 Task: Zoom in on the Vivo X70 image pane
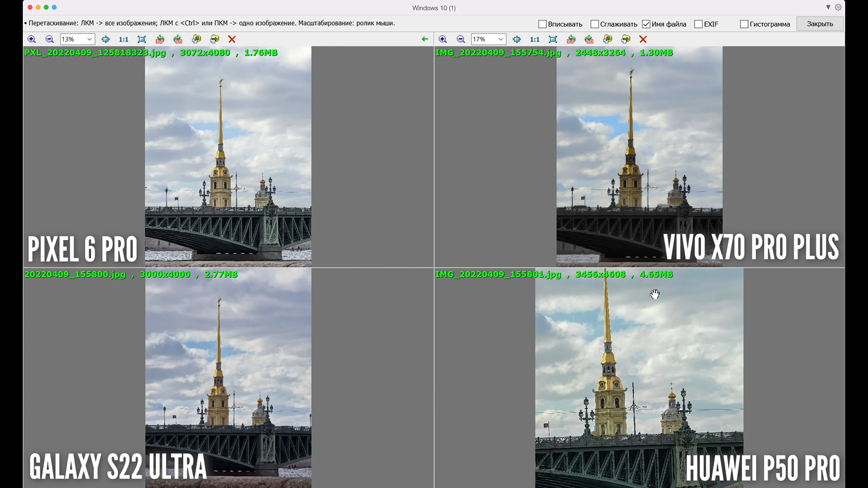pos(443,39)
